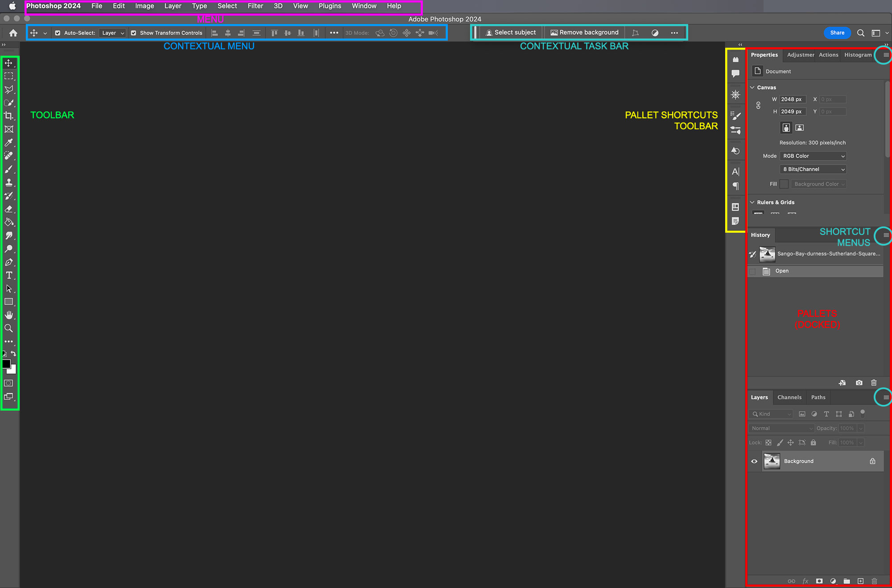892x588 pixels.
Task: Click the Remove background button
Action: pos(584,32)
